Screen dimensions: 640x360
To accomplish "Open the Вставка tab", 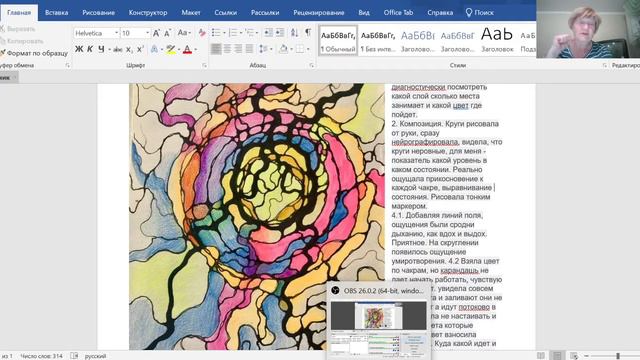I will [56, 13].
